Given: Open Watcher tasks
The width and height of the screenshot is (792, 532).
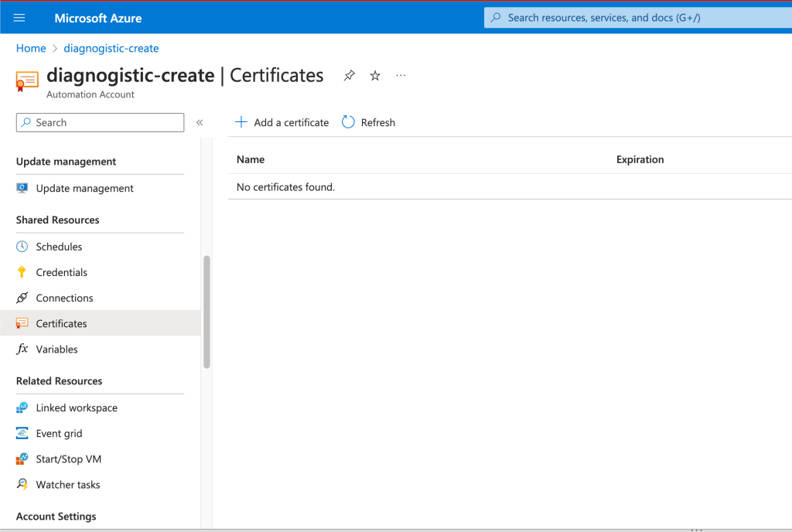Looking at the screenshot, I should pos(100,485).
